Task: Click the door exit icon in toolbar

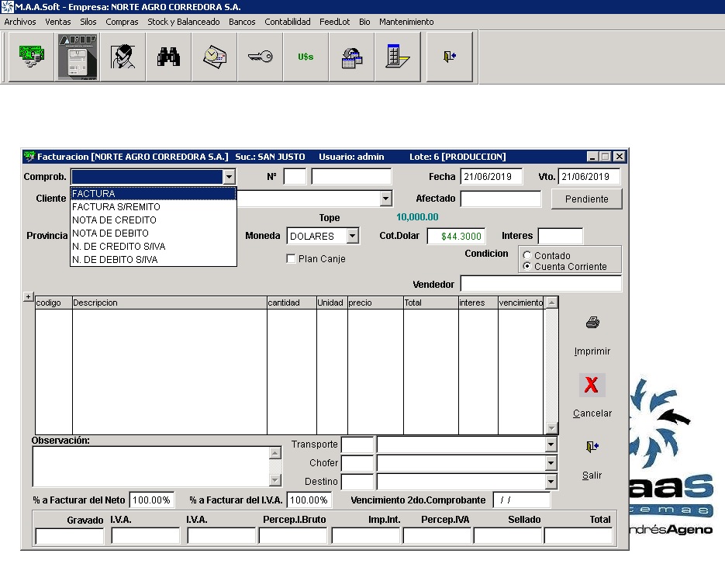Action: coord(449,57)
